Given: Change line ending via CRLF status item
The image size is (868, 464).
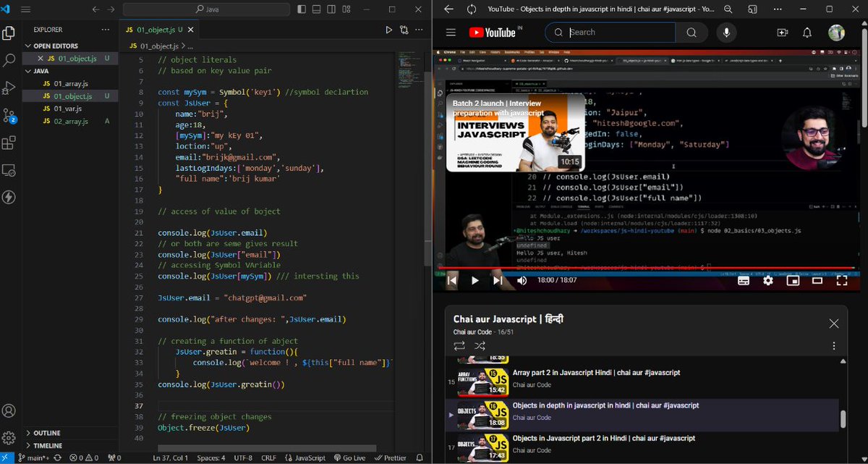Looking at the screenshot, I should (x=268, y=457).
